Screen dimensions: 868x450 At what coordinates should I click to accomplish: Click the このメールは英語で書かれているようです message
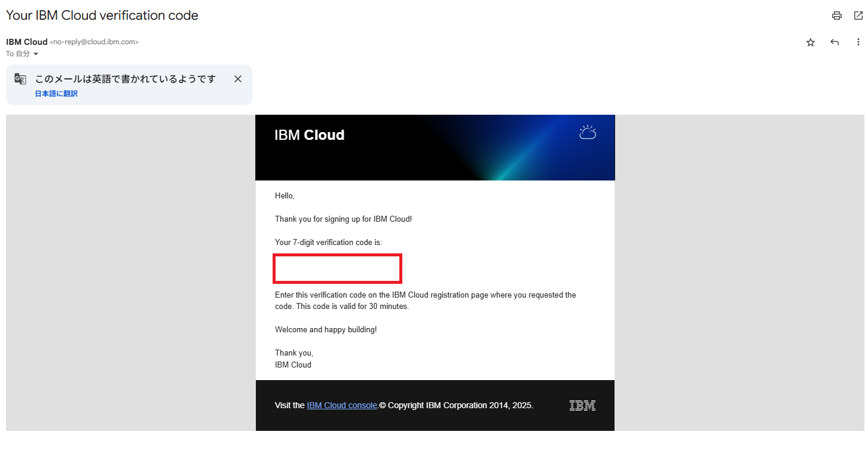(125, 79)
